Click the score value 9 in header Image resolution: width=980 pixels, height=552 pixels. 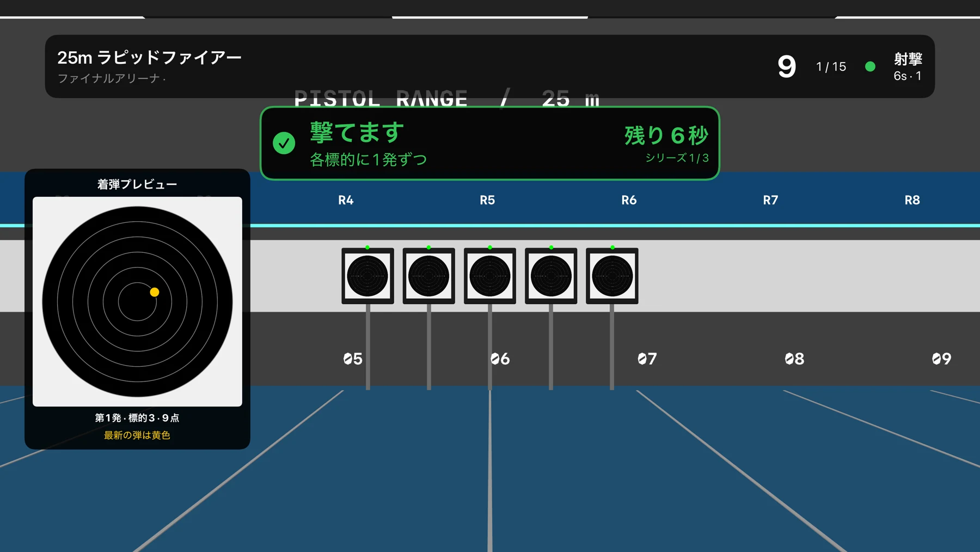[x=787, y=66]
